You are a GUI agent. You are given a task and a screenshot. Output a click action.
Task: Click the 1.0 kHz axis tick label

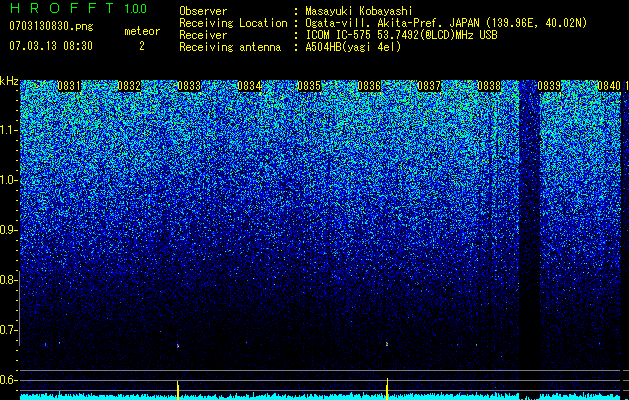(x=9, y=180)
